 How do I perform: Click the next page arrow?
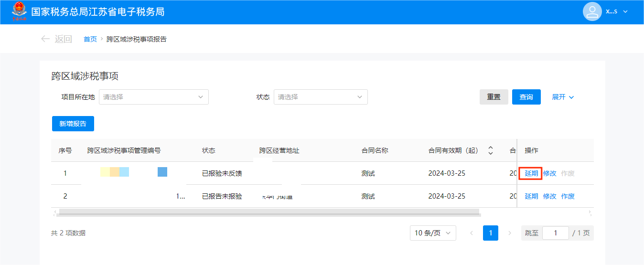(x=510, y=233)
